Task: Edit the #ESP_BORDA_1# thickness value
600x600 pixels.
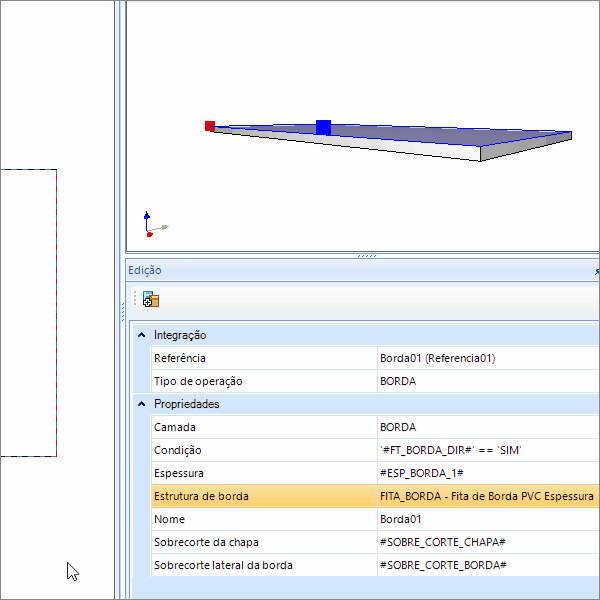Action: (421, 473)
